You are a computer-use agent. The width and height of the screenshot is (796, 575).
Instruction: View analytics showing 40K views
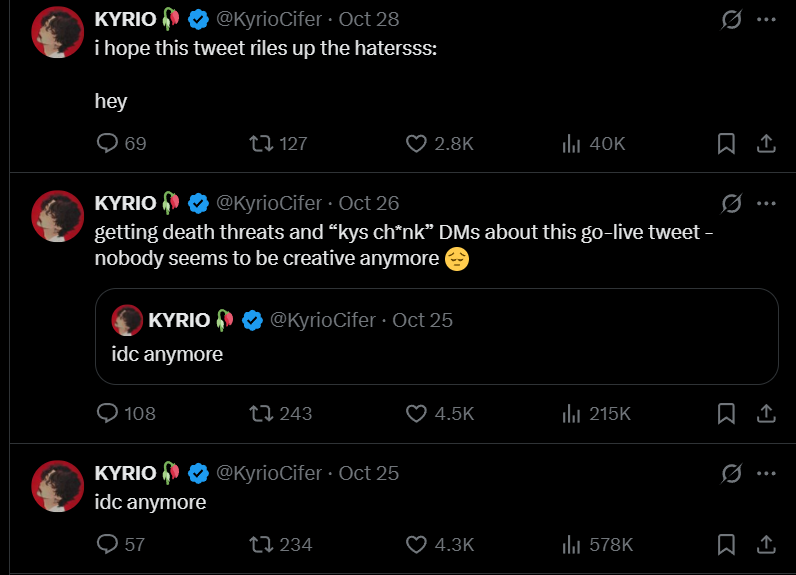click(572, 144)
